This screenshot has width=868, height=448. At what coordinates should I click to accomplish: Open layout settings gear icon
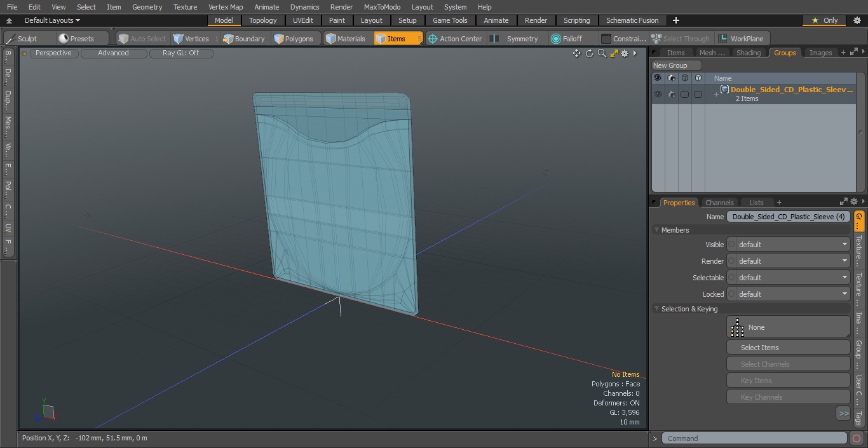tap(857, 20)
